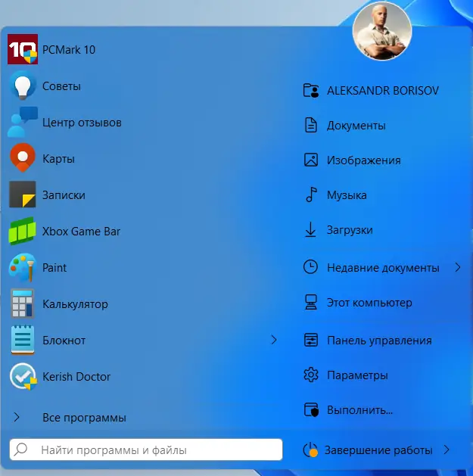Click the Этот компьютер computer icon
The height and width of the screenshot is (476, 473).
tap(311, 303)
